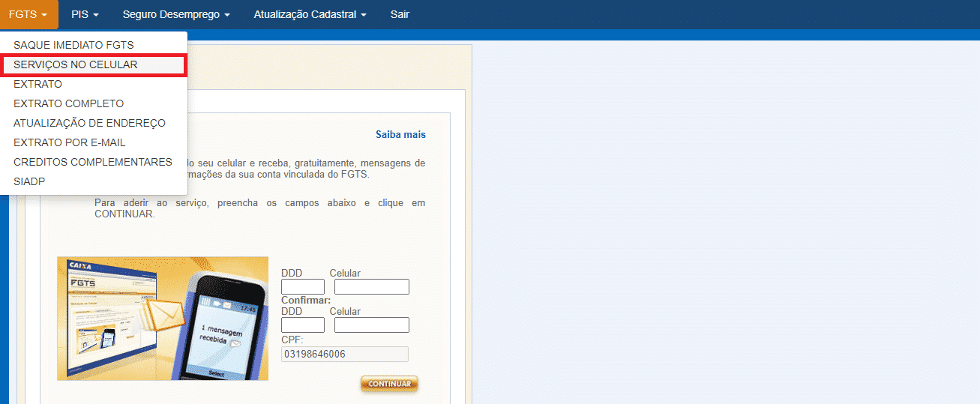Expand the Atualização Cadastral menu
The image size is (980, 404).
coord(310,14)
